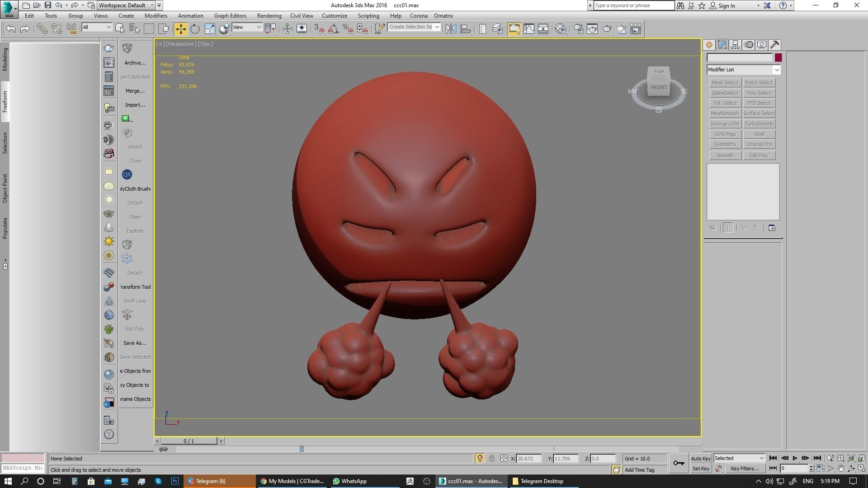Open the Create Selection Set dropdown
The width and height of the screenshot is (868, 488).
pyautogui.click(x=414, y=27)
